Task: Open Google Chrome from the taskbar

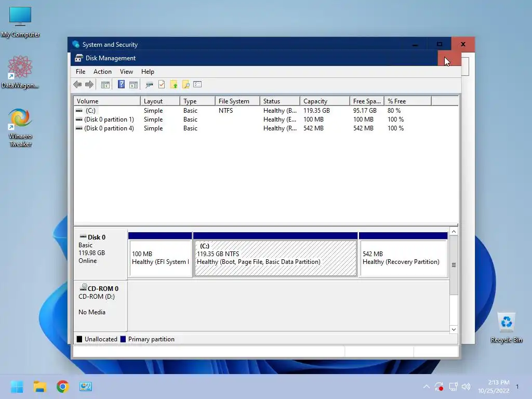Action: [x=63, y=387]
